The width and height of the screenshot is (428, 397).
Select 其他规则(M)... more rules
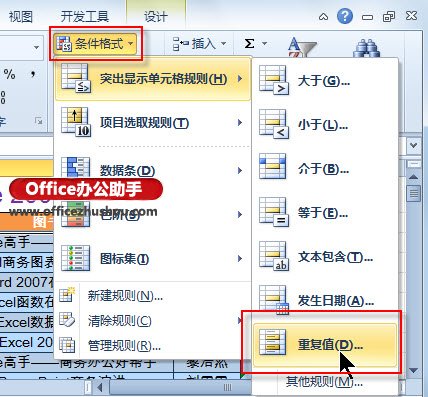325,382
